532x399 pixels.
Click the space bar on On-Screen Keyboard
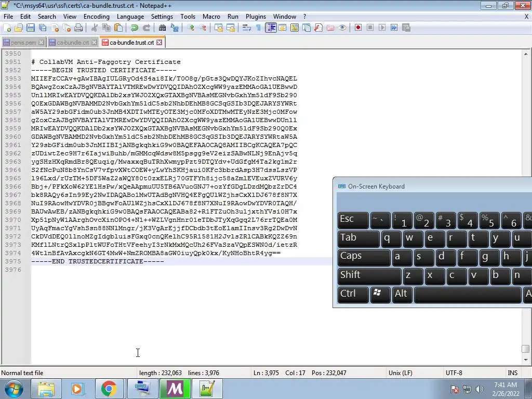pyautogui.click(x=468, y=295)
